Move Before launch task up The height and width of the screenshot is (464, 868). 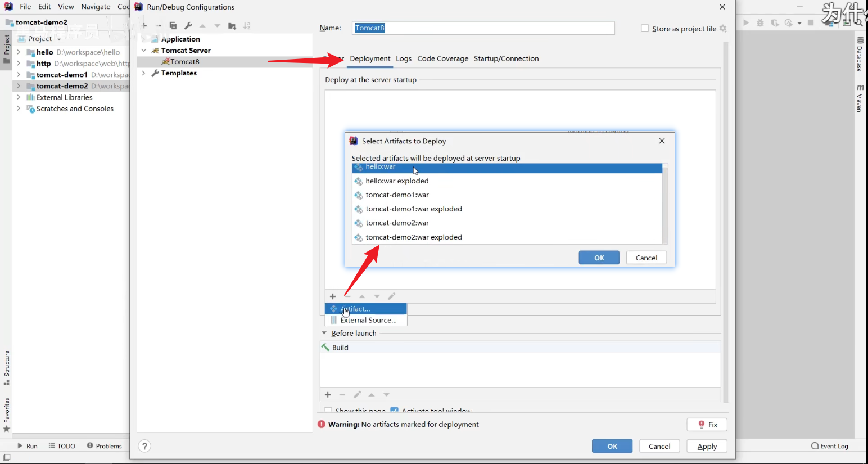372,395
